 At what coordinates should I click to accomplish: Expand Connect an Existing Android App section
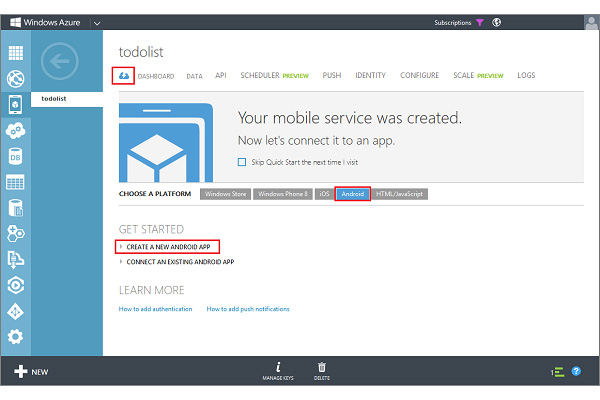(177, 262)
